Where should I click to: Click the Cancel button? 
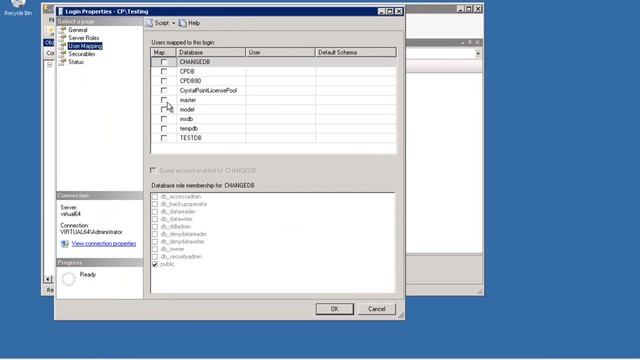(x=377, y=309)
